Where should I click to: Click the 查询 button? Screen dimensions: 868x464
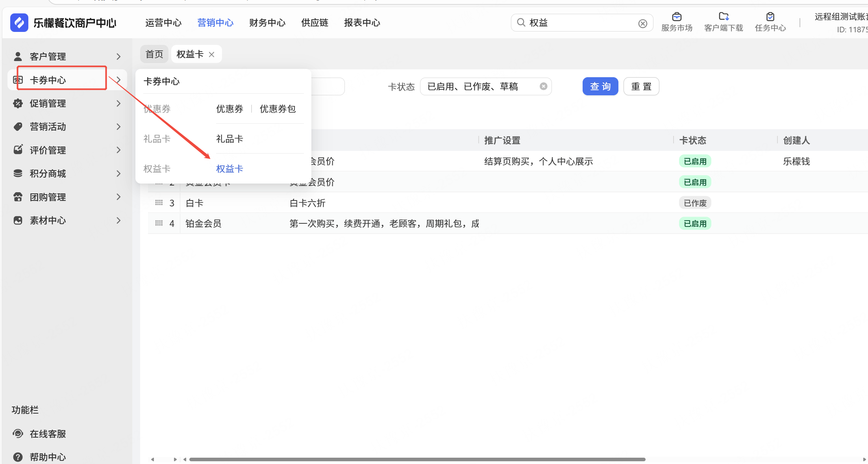(600, 86)
